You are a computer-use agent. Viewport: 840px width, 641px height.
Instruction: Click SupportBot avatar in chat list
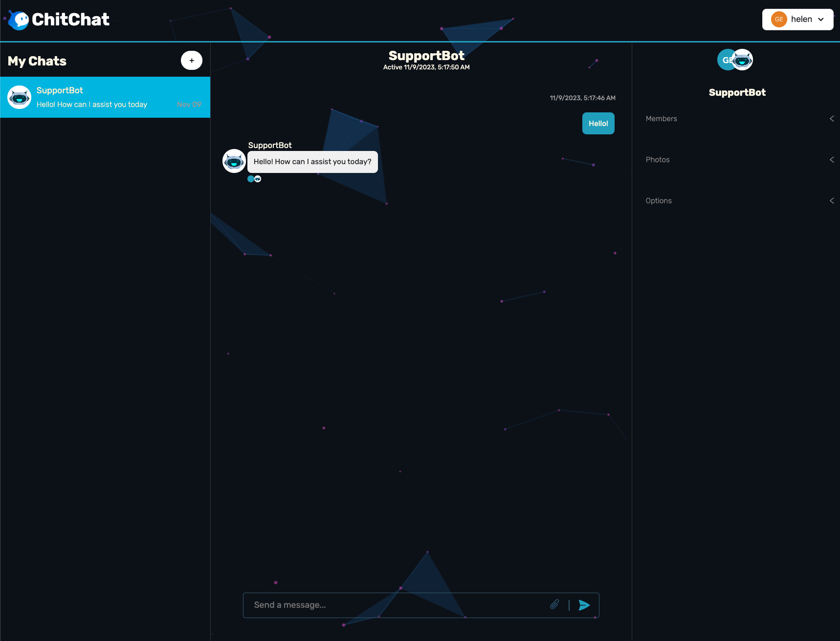[20, 97]
